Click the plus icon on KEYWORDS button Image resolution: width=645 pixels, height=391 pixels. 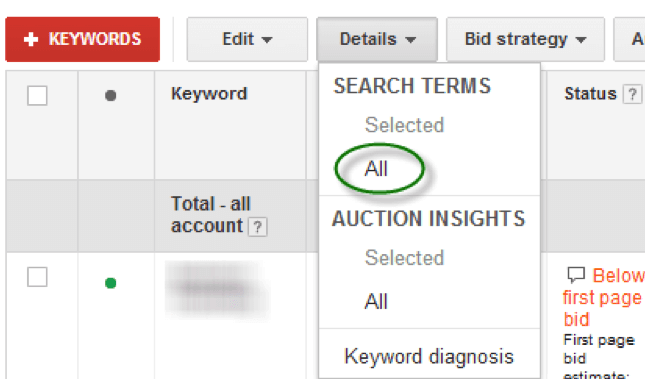[x=31, y=39]
